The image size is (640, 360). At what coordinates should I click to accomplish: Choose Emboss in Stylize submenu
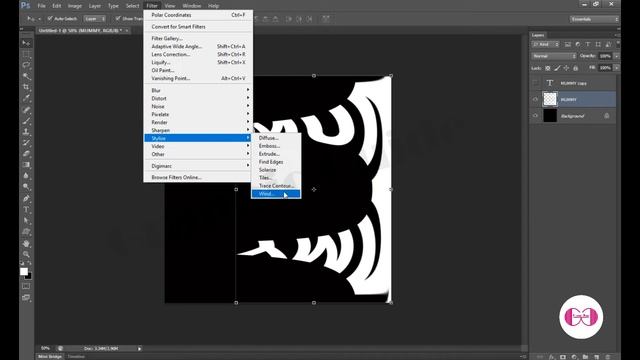[x=276, y=146]
